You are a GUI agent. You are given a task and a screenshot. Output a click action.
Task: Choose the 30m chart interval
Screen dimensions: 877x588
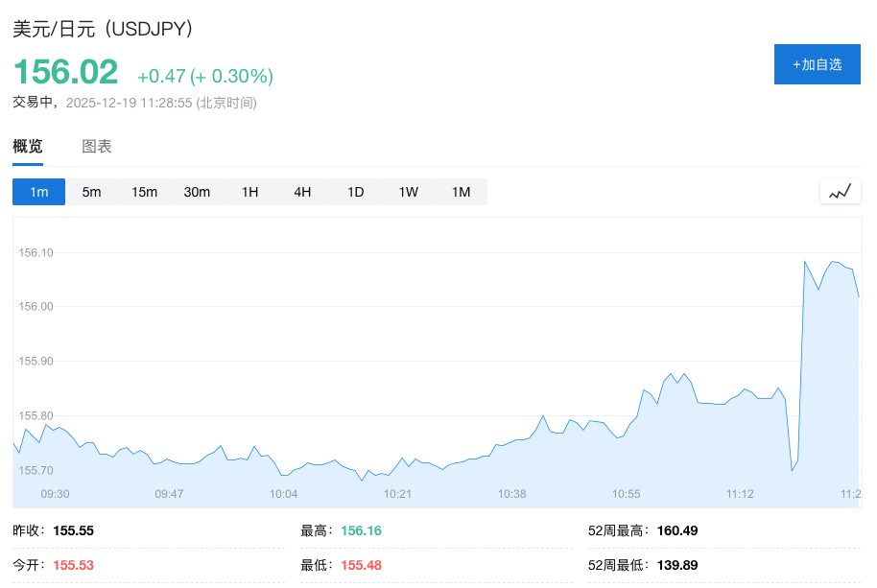pyautogui.click(x=197, y=192)
